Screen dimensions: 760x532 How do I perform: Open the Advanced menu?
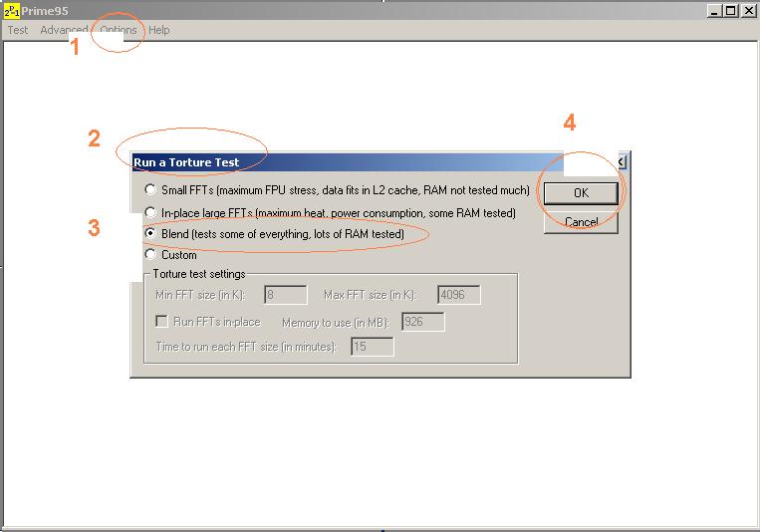(x=64, y=30)
